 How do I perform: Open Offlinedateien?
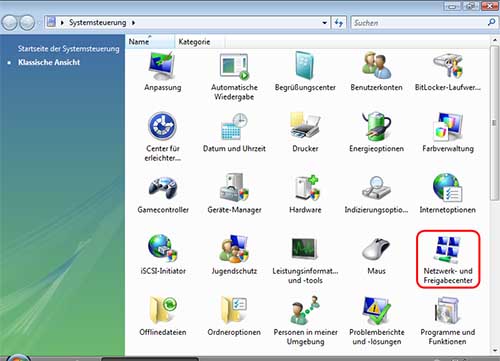pyautogui.click(x=163, y=316)
